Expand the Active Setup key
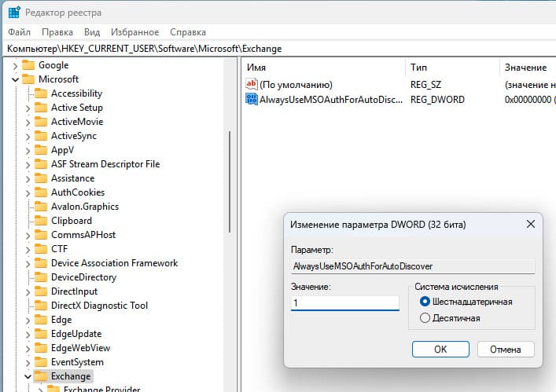The width and height of the screenshot is (556, 392). (28, 108)
